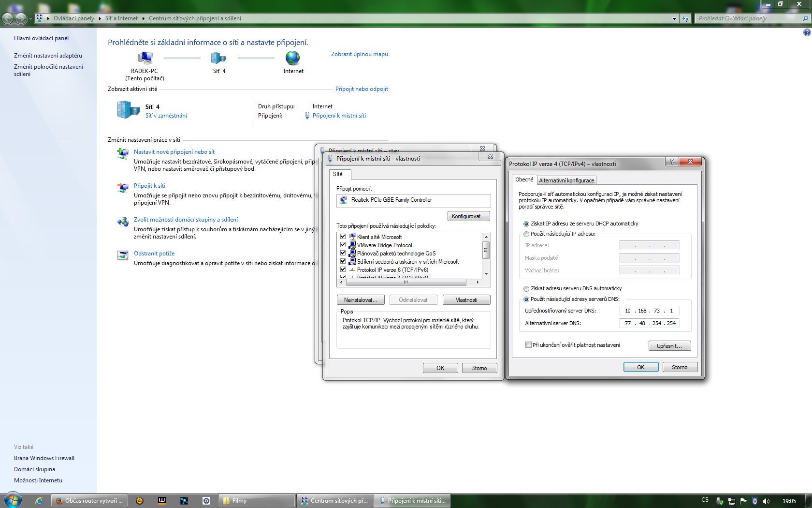Click the Odstranit potíže troubleshoot icon
This screenshot has width=812, height=508.
123,255
